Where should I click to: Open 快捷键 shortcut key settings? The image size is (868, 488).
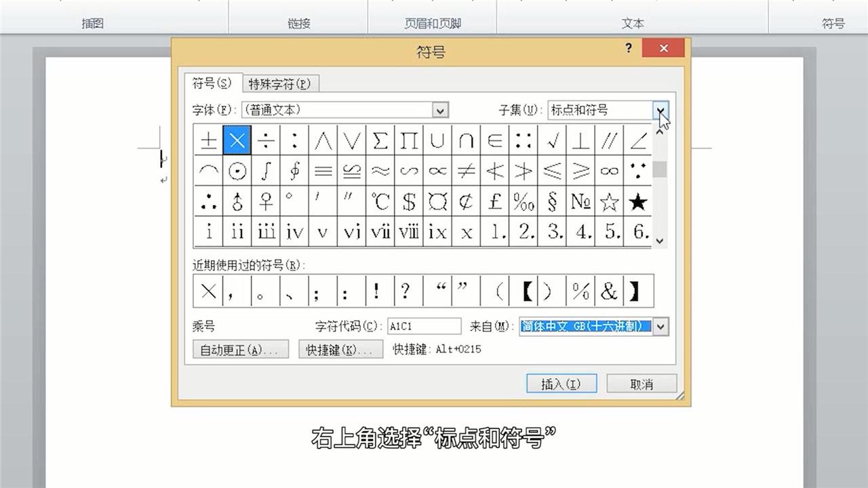341,350
